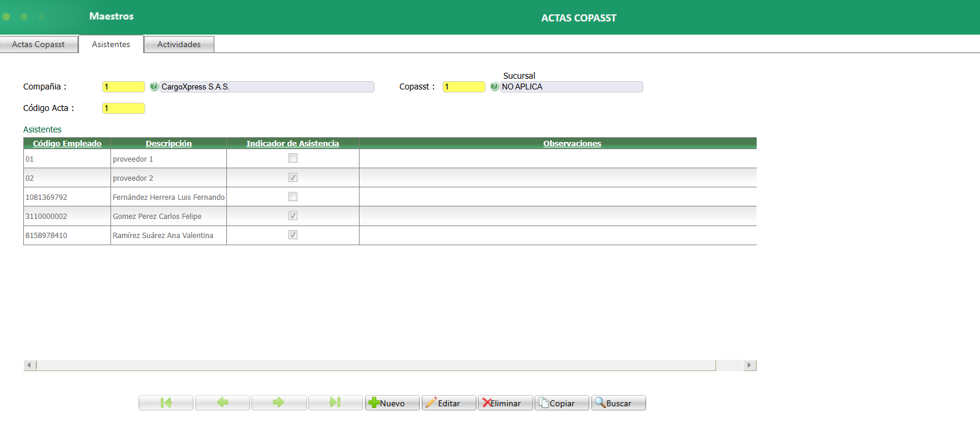Click the Código Acta input field
The width and height of the screenshot is (980, 423).
click(x=124, y=108)
